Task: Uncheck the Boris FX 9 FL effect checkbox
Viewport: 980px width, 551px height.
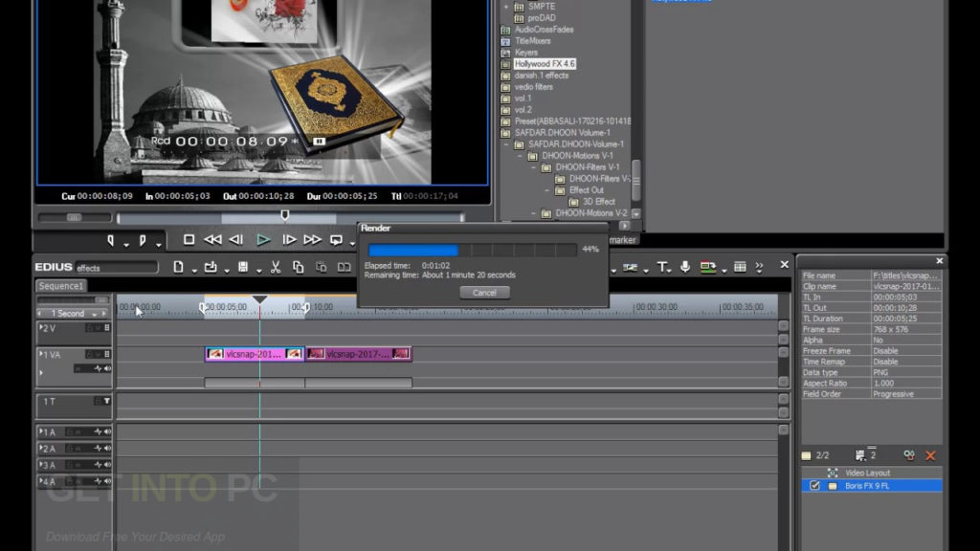Action: (x=814, y=485)
